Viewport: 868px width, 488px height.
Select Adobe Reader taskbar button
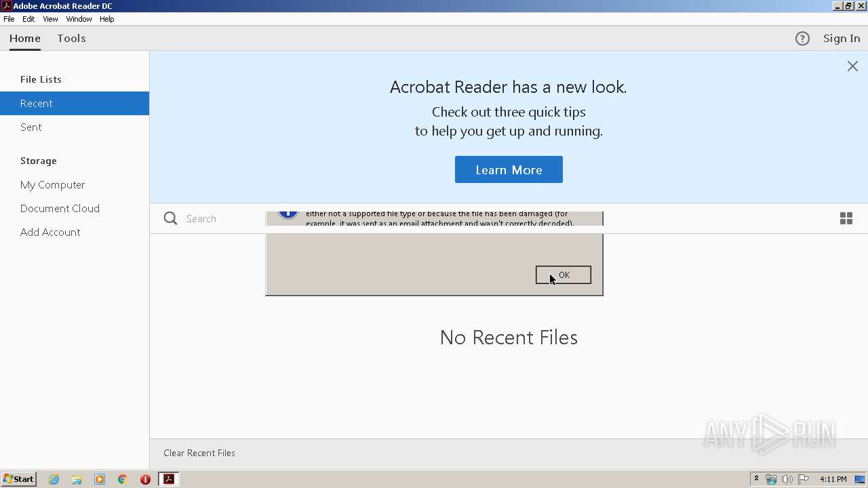click(169, 479)
